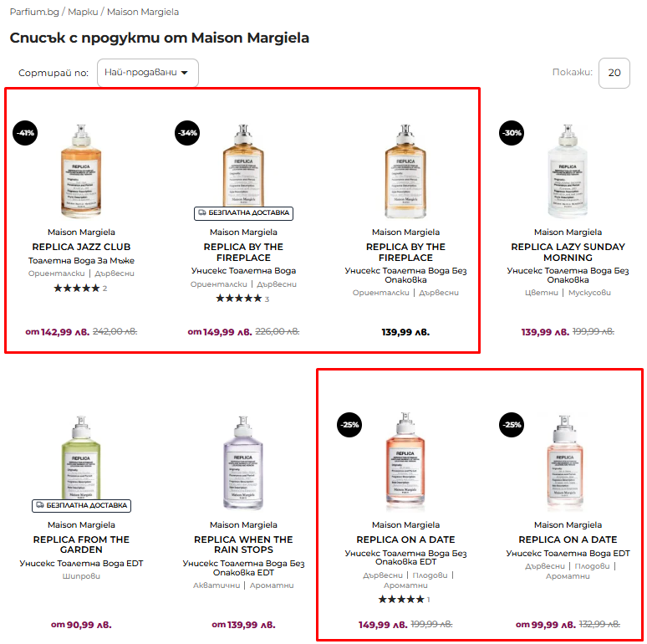This screenshot has width=647, height=644.
Task: Click the free delivery badge on By The Fireplace
Action: click(x=243, y=213)
